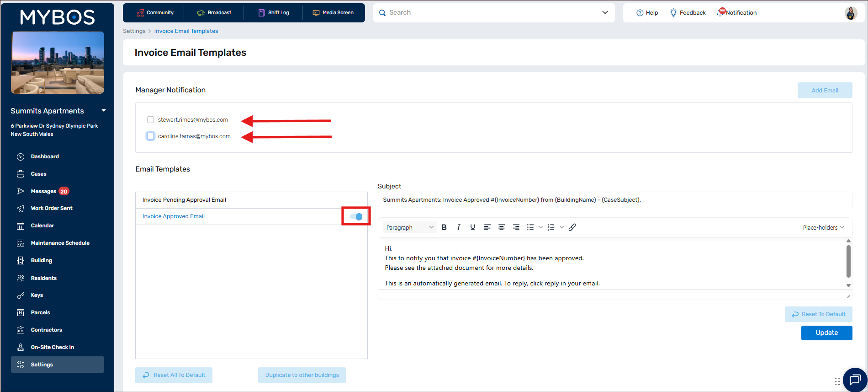This screenshot has width=868, height=392.
Task: Open the chat widget bubble icon
Action: pos(855,380)
